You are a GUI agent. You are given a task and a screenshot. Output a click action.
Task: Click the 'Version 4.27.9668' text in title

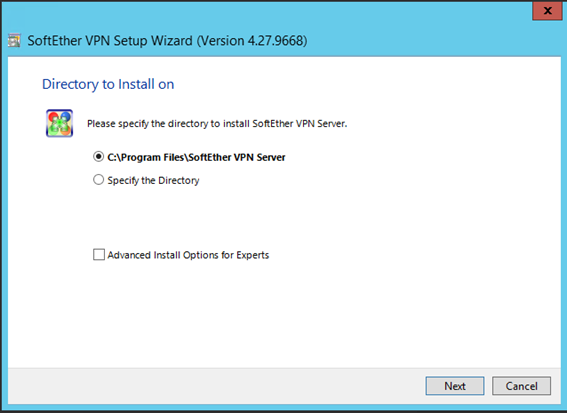[252, 41]
